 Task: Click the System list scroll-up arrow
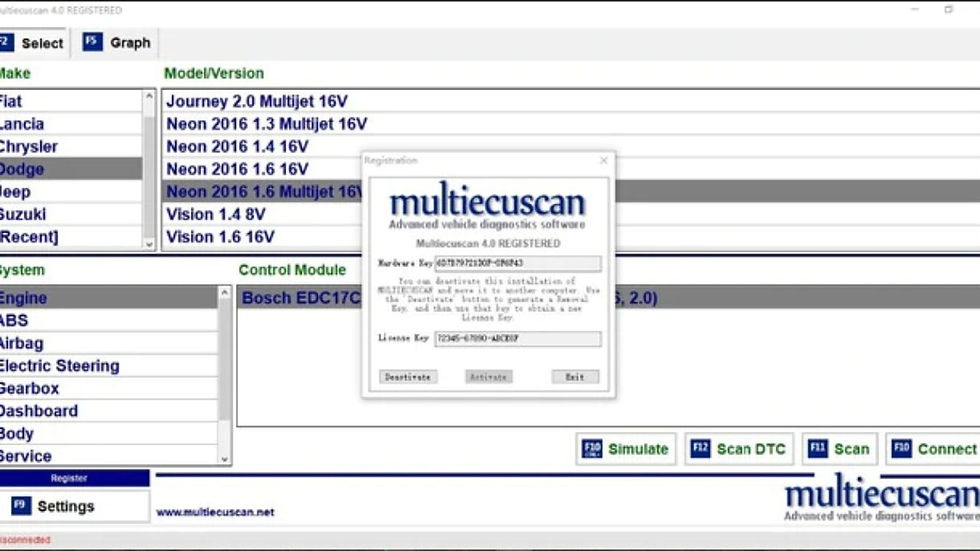tap(224, 292)
